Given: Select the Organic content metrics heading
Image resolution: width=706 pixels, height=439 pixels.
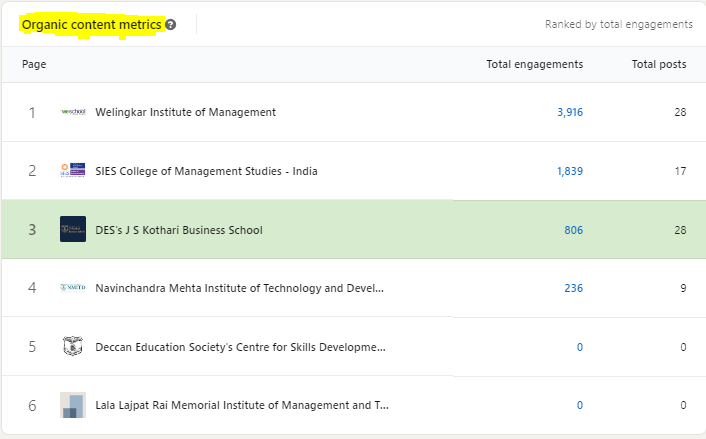Looking at the screenshot, I should (91, 25).
